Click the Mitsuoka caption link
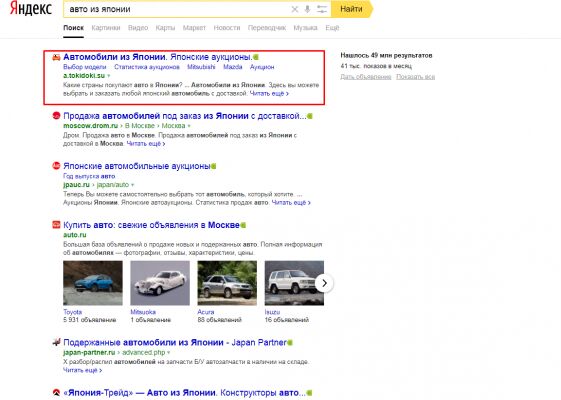 pyautogui.click(x=143, y=312)
